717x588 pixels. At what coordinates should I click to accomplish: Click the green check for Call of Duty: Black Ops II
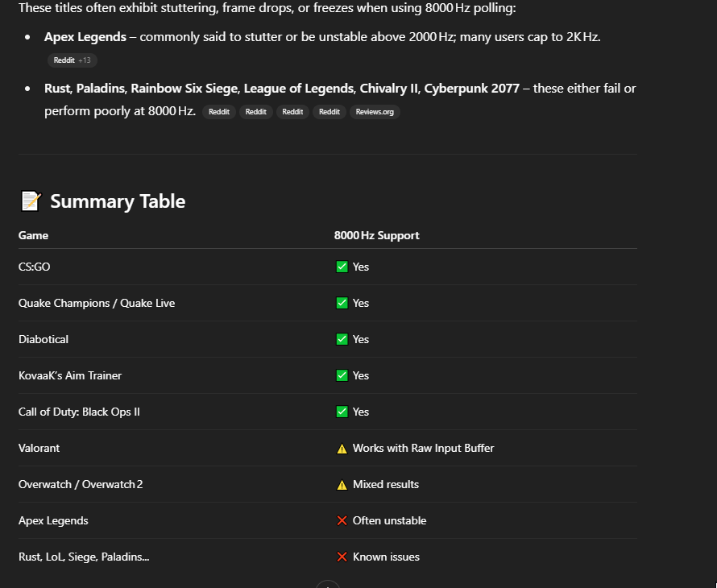pyautogui.click(x=342, y=412)
